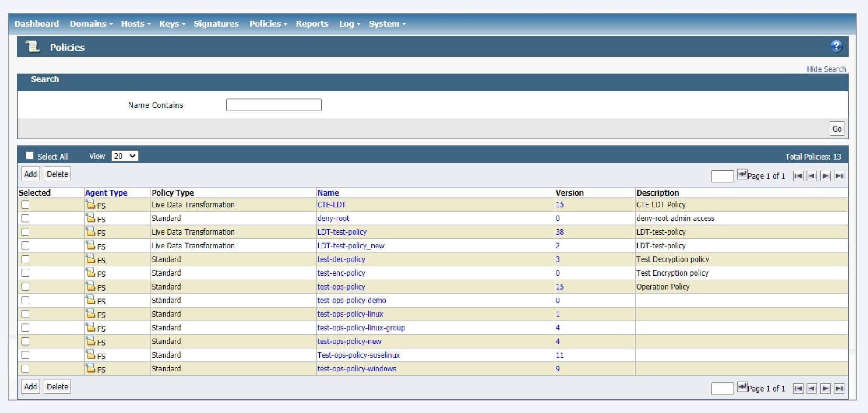Open the help question mark icon
This screenshot has width=868, height=413.
click(836, 46)
